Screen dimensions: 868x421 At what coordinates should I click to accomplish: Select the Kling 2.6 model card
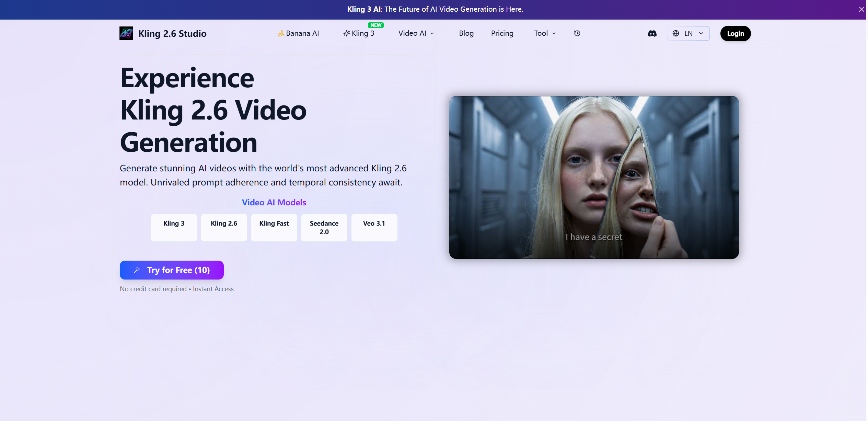(224, 227)
